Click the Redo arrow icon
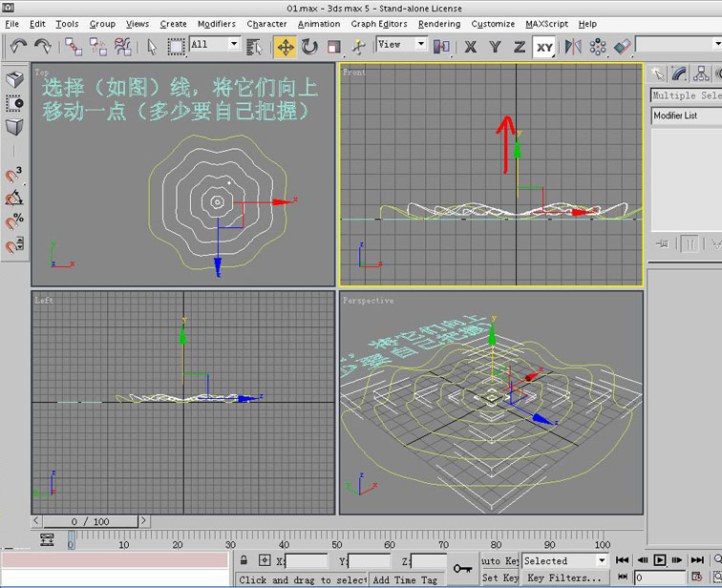This screenshot has width=722, height=588. pos(43,46)
